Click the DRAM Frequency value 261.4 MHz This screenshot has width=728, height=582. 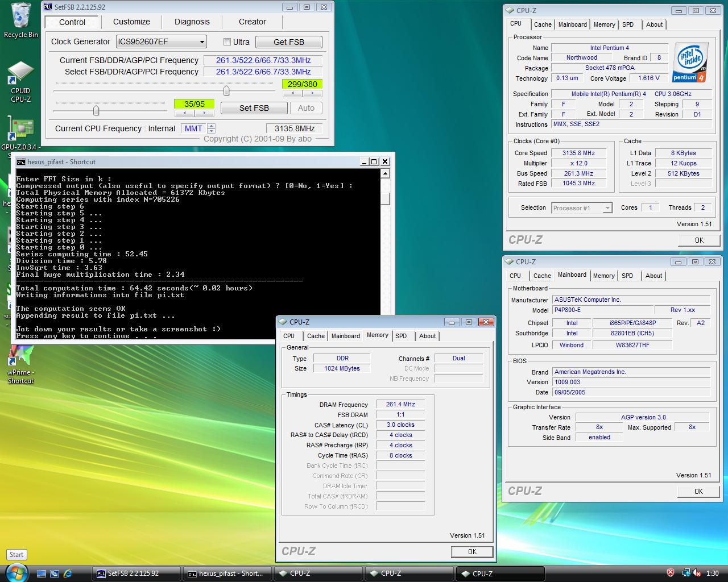pyautogui.click(x=400, y=405)
